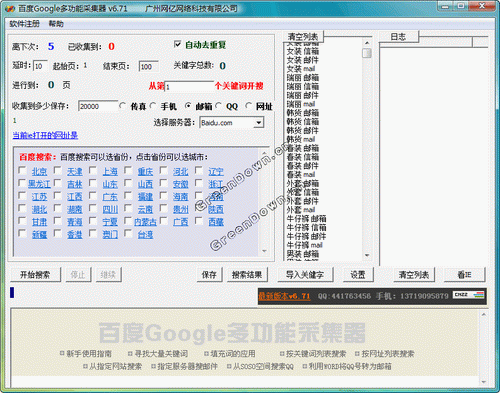Click the CNZZ statistics badge icon
The height and width of the screenshot is (393, 500).
468,295
